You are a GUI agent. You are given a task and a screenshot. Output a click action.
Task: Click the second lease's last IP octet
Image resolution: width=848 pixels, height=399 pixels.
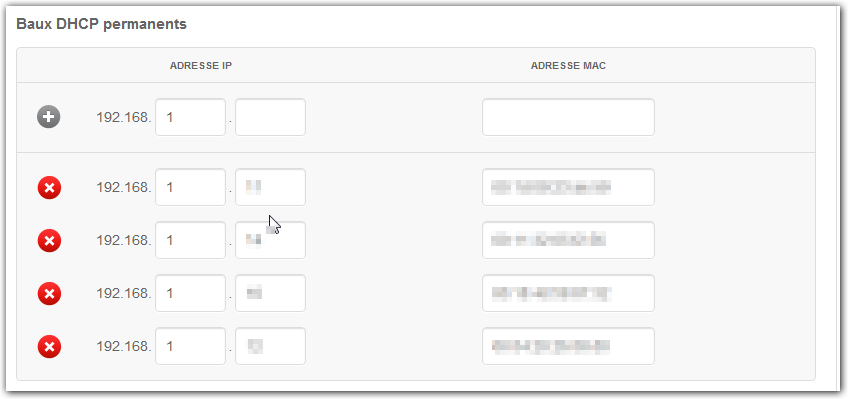tap(270, 240)
